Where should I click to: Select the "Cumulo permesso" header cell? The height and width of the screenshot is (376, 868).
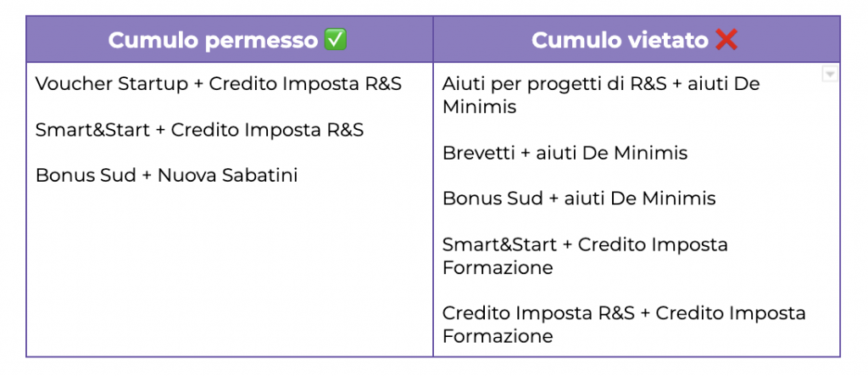pos(229,39)
